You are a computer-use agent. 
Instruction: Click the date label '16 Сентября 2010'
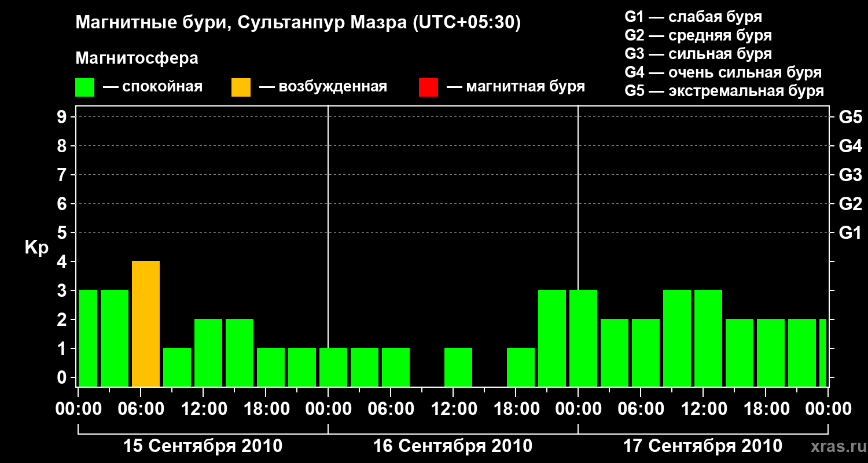pos(453,446)
